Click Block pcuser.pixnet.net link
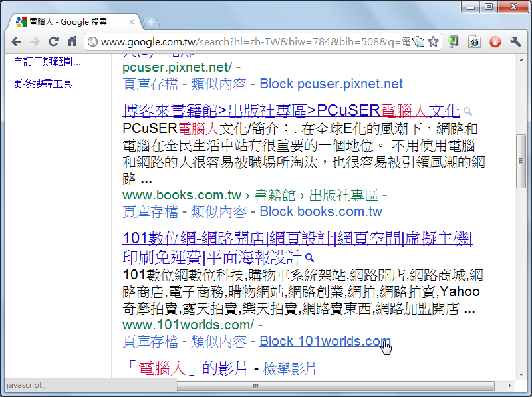 pos(331,84)
